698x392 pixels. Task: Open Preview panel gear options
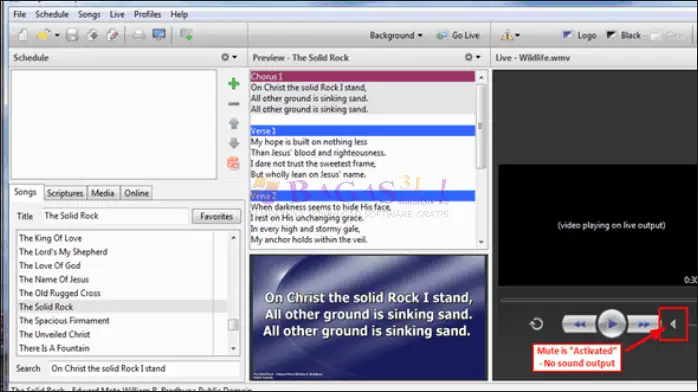[472, 57]
